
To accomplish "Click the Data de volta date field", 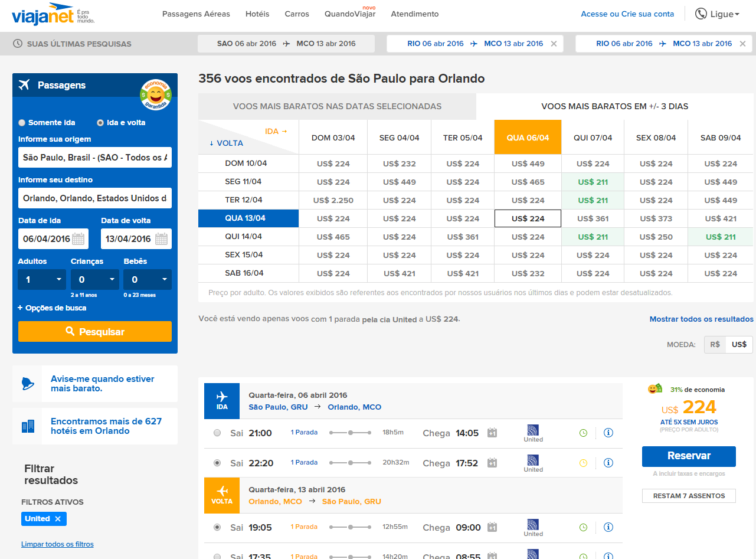I will click(136, 239).
